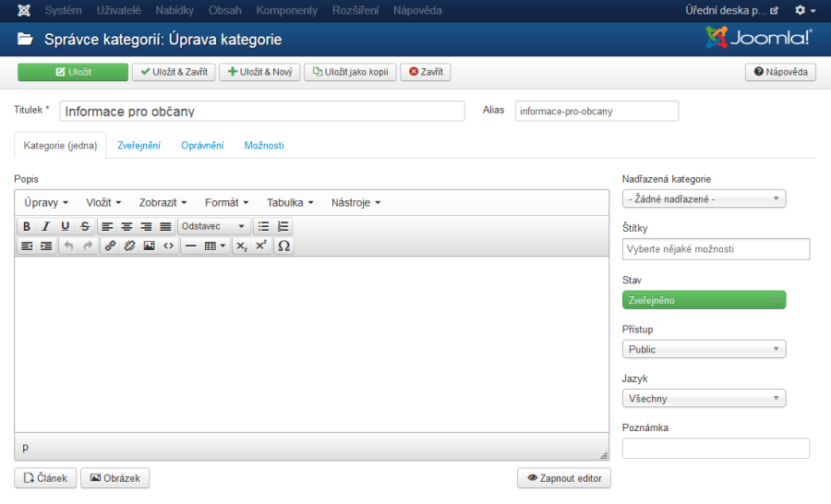The width and height of the screenshot is (831, 504).
Task: Open the editor Formát menu
Action: coord(227,202)
